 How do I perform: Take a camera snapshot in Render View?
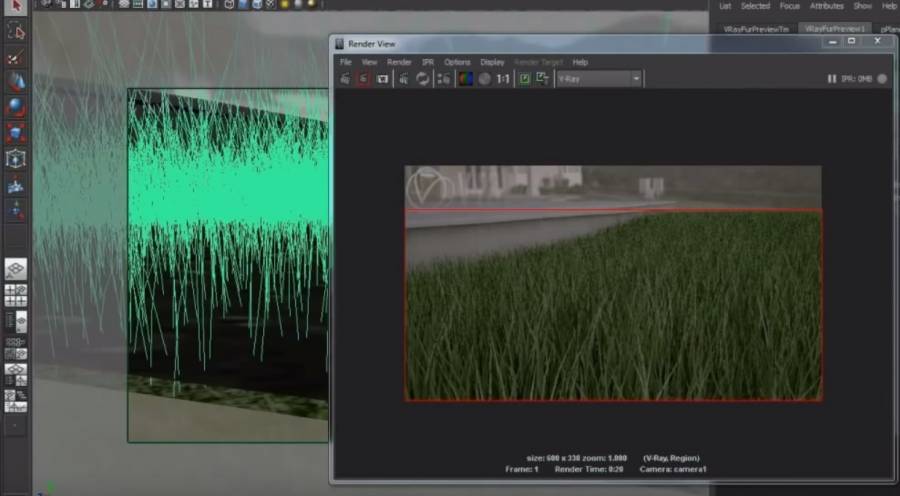pos(383,79)
